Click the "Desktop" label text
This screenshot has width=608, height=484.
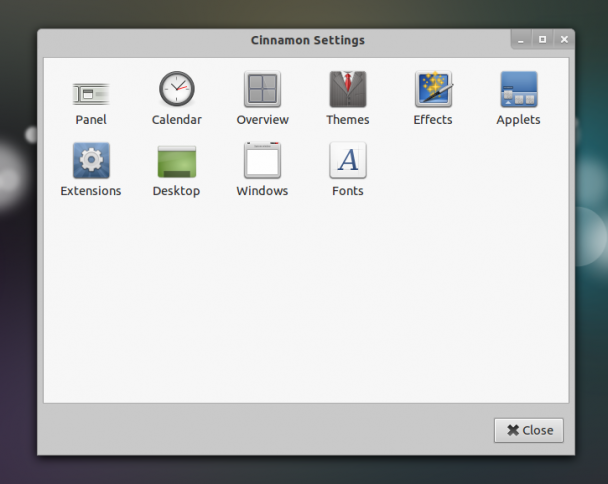(176, 191)
